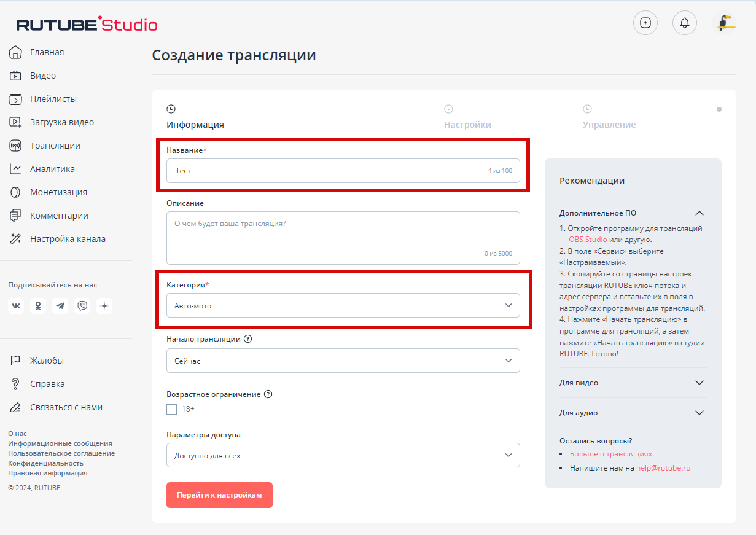Click help icon next to Возрастное ограничение

(x=268, y=394)
